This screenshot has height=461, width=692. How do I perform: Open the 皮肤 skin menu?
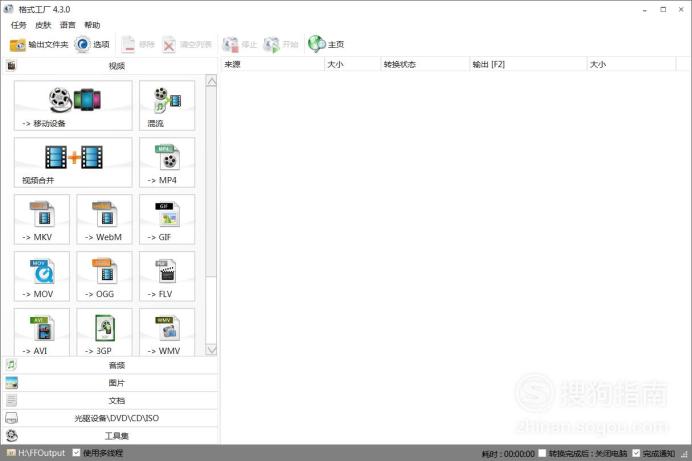43,25
